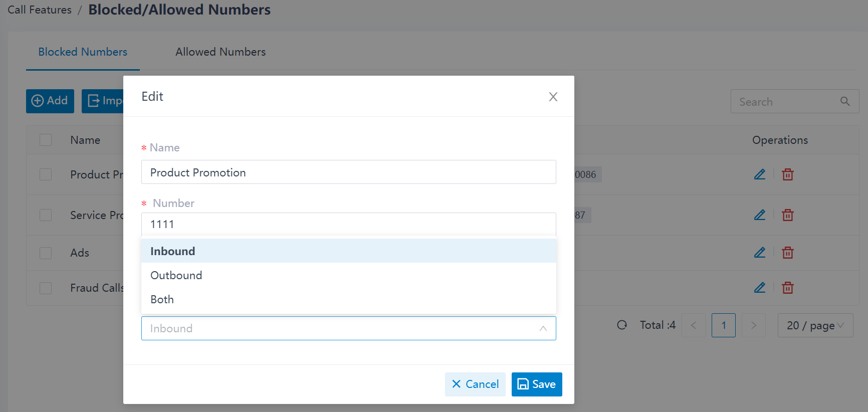Delete the Ads entry with trash icon
The height and width of the screenshot is (412, 868).
(x=788, y=253)
